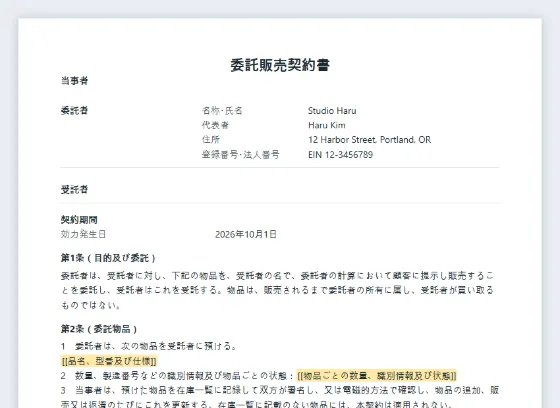Click the placeholder [[物品ごとの数量、識別情報及び状態]]
560x408 pixels.
point(377,375)
